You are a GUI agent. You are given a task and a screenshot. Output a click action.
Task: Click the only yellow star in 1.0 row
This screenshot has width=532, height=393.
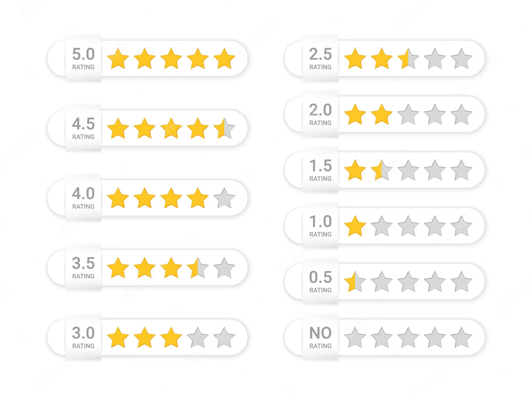point(355,226)
